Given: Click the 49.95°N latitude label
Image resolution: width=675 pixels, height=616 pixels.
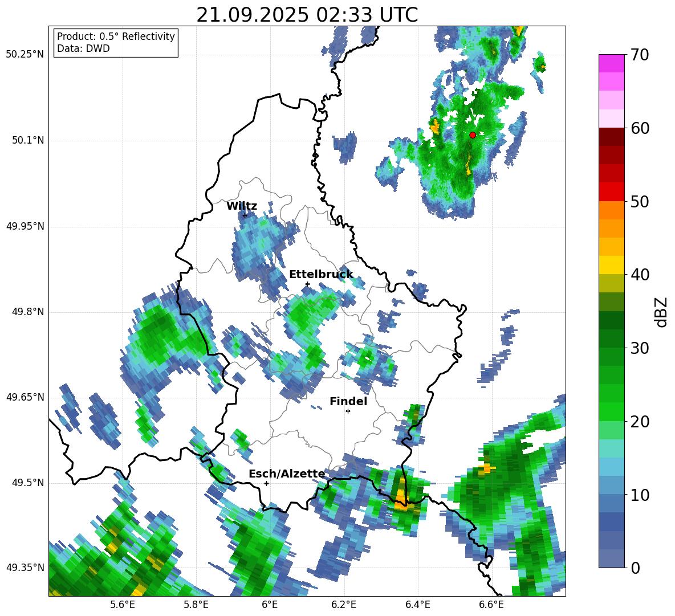Looking at the screenshot, I should coord(26,226).
